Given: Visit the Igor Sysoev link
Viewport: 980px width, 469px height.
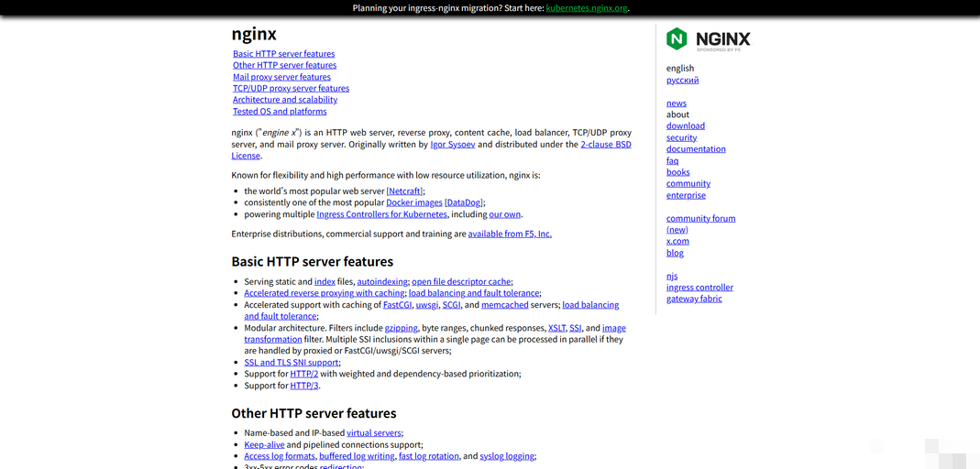Looking at the screenshot, I should pos(453,144).
